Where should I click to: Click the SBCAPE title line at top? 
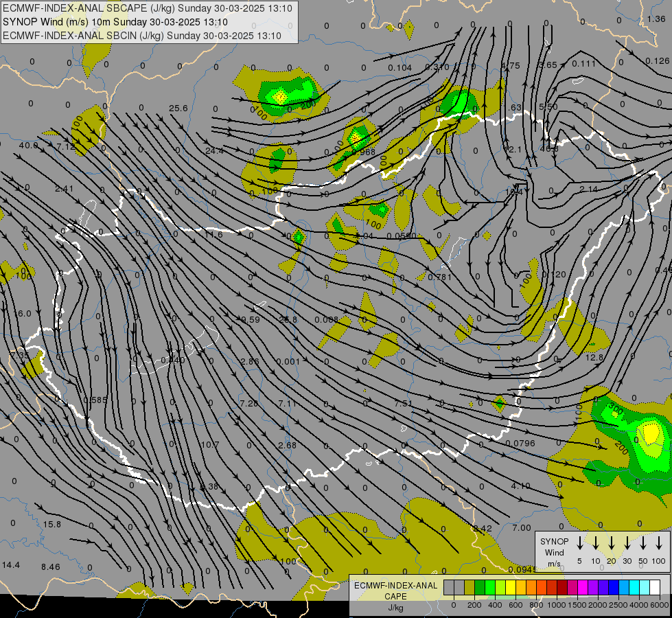pyautogui.click(x=148, y=8)
